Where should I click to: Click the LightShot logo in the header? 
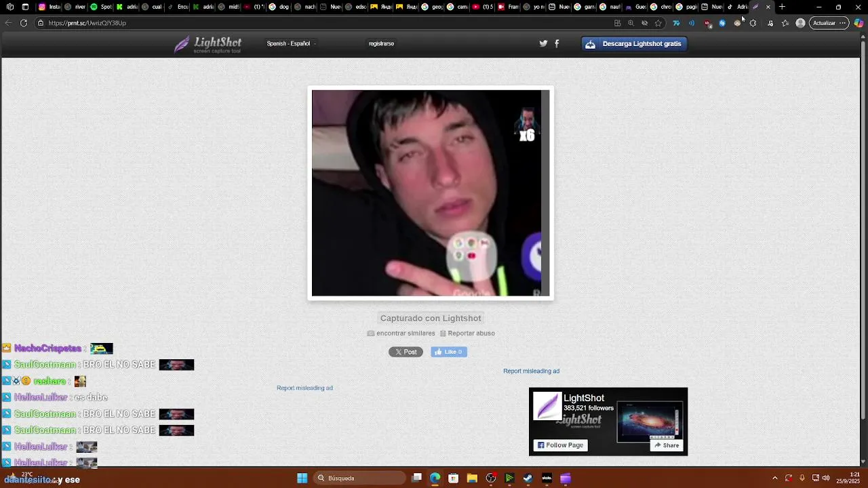[x=208, y=44]
